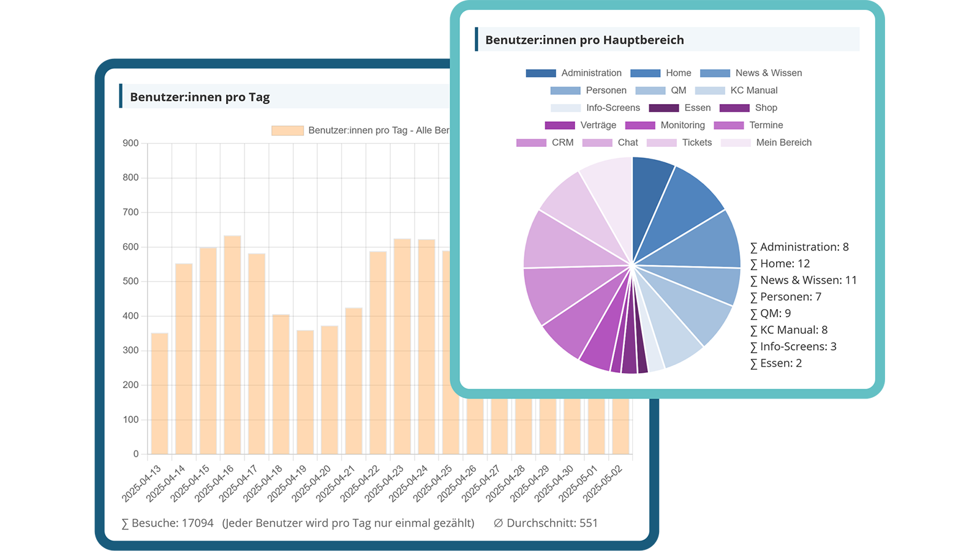Viewport: 980px width, 551px height.
Task: Toggle the Home legend entry
Action: click(x=661, y=73)
